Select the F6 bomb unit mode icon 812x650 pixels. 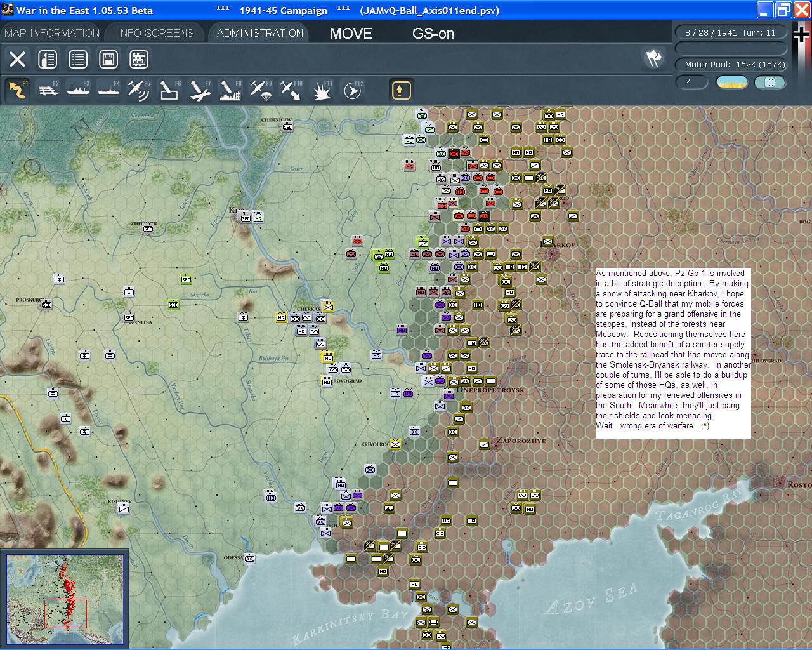(x=169, y=90)
